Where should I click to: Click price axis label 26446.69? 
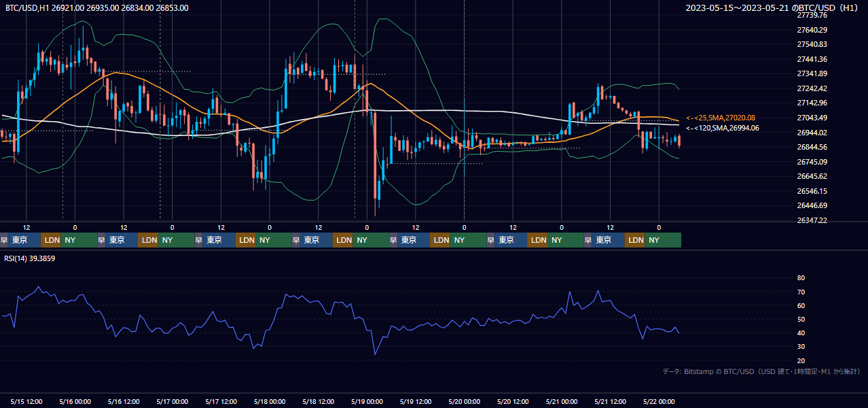[812, 205]
